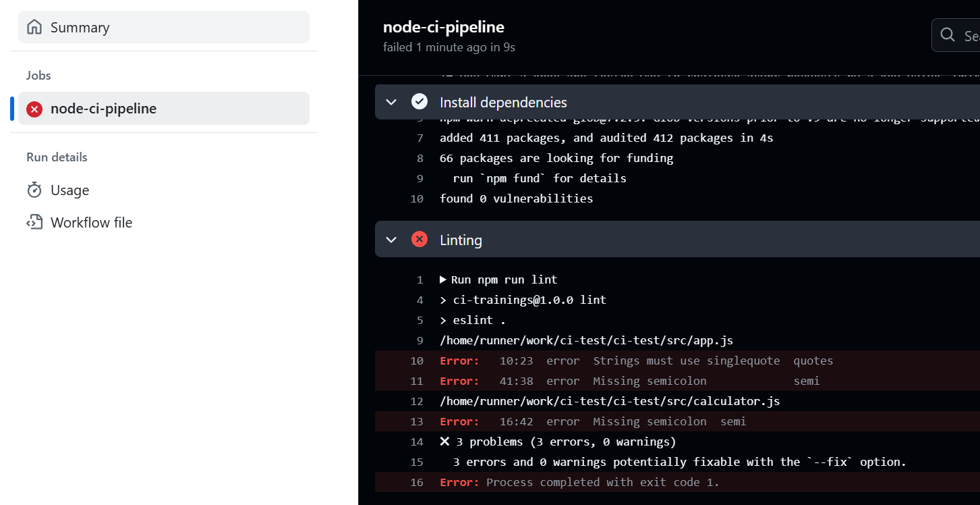
Task: Click the Linting step title text
Action: [461, 240]
